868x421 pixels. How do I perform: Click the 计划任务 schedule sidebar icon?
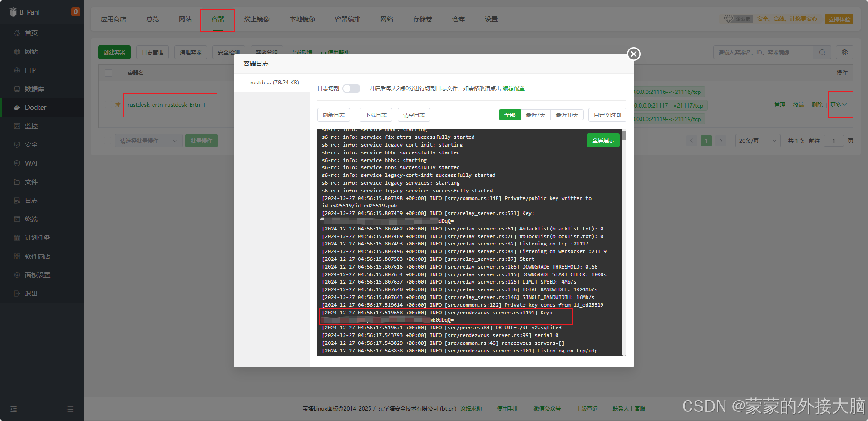[17, 238]
